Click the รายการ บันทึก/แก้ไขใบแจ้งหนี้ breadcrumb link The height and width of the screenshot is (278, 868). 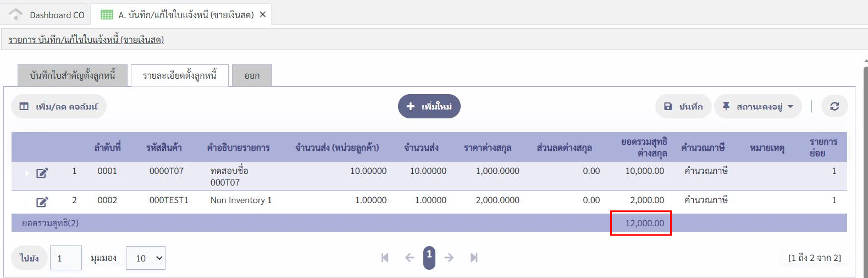[x=86, y=40]
